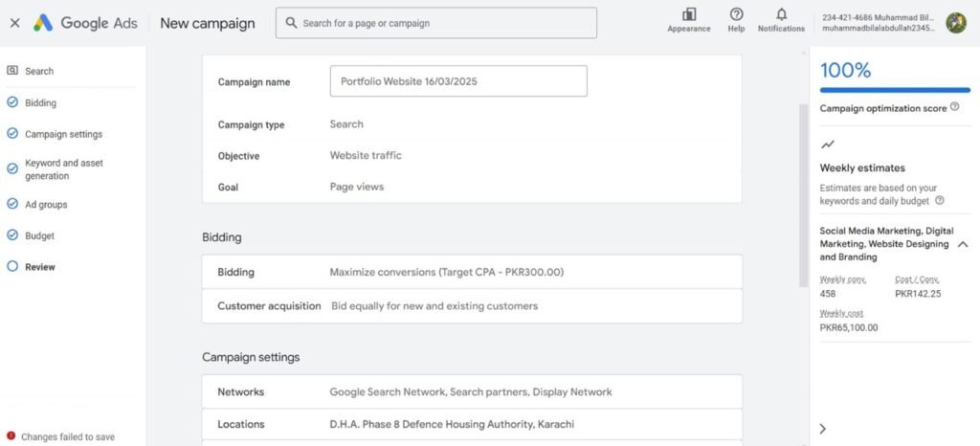
Task: Click the Bidding section heading
Action: tap(221, 237)
